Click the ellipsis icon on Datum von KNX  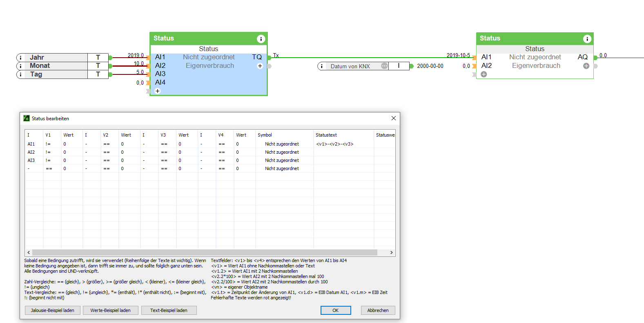384,66
